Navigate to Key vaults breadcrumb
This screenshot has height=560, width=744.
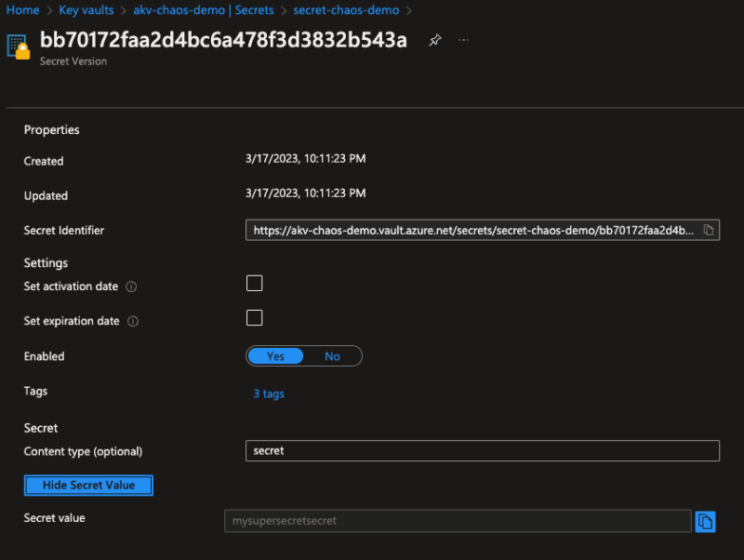[85, 10]
